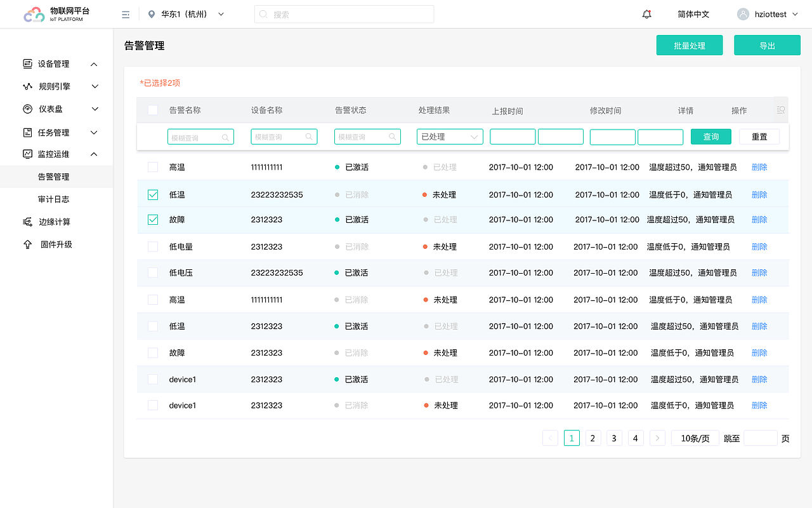
Task: Focus the 跳至 page number field
Action: coord(761,438)
